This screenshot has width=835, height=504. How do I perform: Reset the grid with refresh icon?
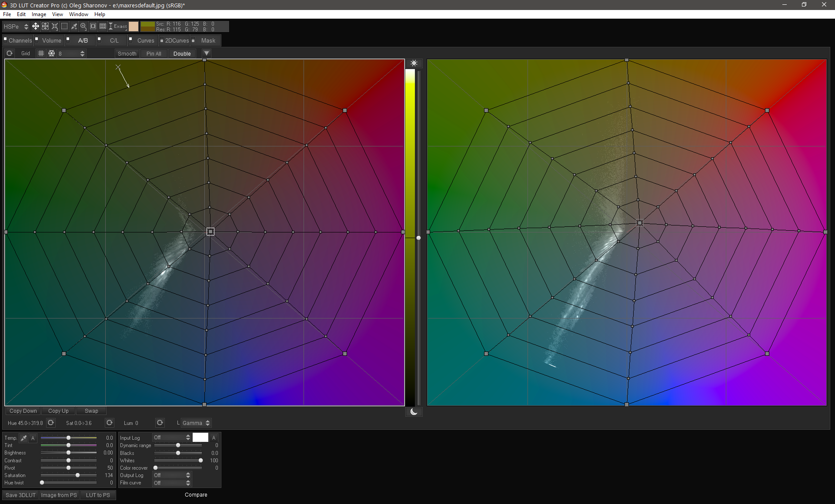pyautogui.click(x=10, y=53)
